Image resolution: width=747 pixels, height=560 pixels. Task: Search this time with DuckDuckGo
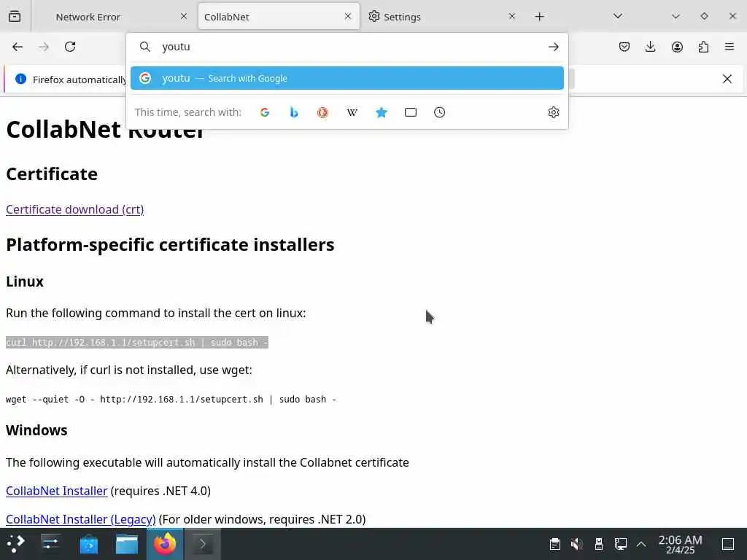coord(322,112)
